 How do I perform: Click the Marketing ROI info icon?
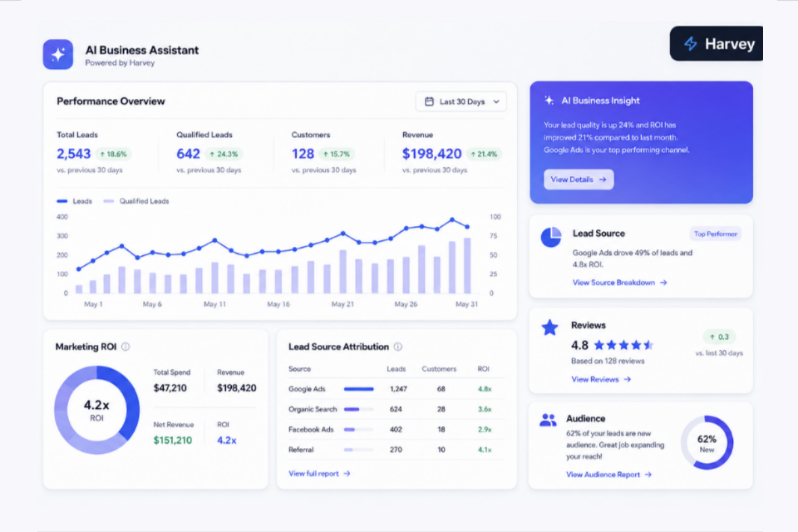pyautogui.click(x=126, y=347)
